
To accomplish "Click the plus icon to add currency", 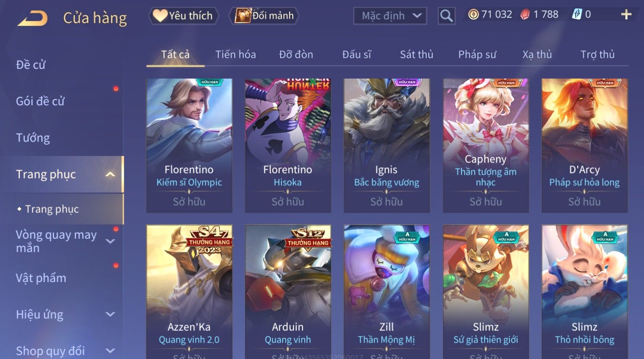I will coord(626,15).
